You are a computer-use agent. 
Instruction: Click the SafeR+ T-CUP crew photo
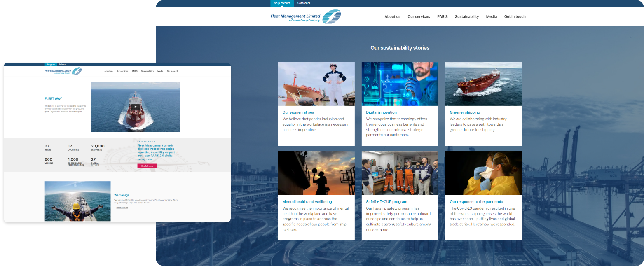pyautogui.click(x=400, y=173)
